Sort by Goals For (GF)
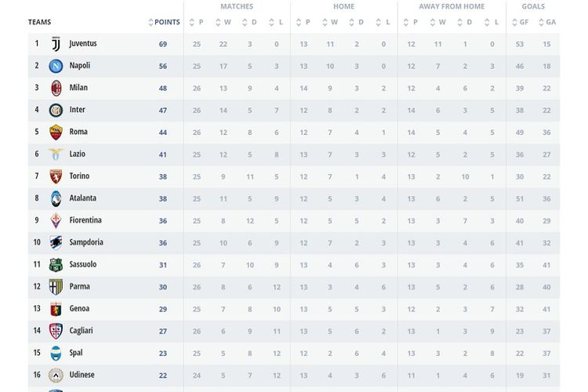Viewport: 588px width, 392px height. point(521,22)
